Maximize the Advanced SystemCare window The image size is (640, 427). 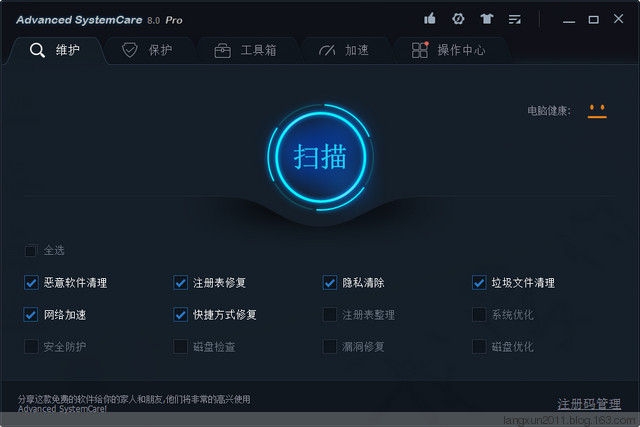pyautogui.click(x=593, y=18)
